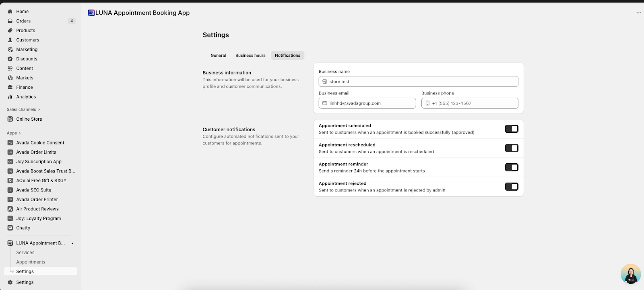
Task: Toggle Appointment rejected notification
Action: pyautogui.click(x=512, y=187)
